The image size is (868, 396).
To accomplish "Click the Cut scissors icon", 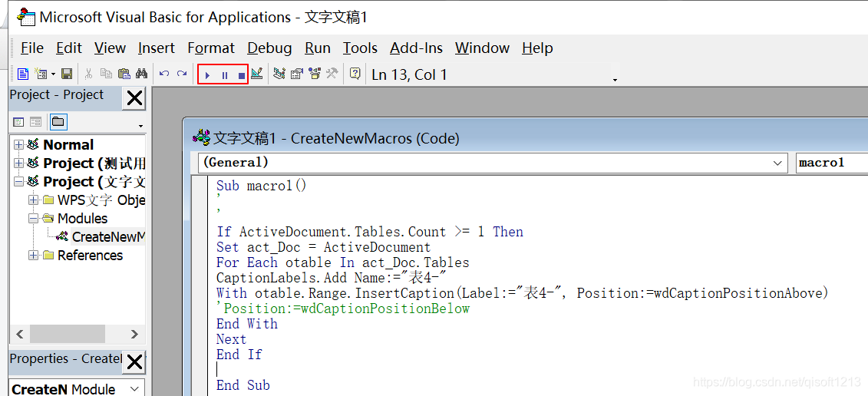I will pos(88,74).
